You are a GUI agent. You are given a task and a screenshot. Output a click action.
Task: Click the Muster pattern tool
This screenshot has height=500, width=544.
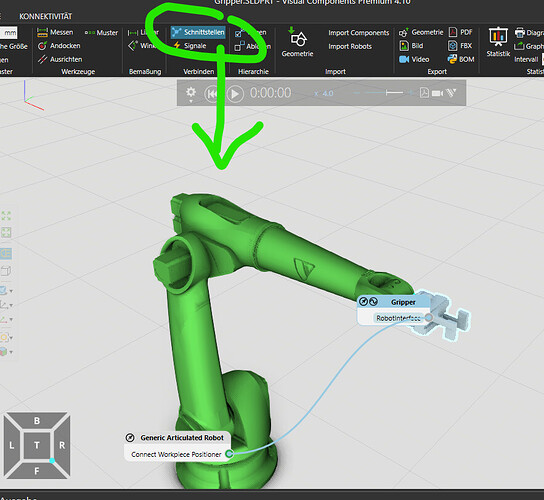click(101, 33)
